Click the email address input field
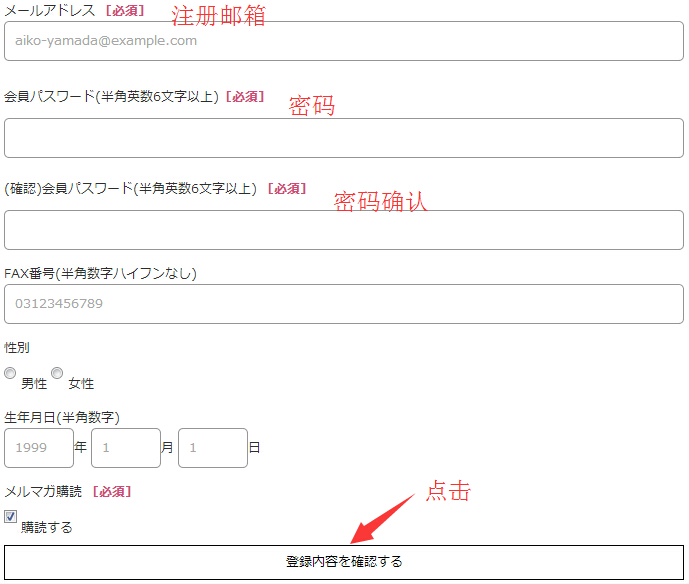The height and width of the screenshot is (584, 689). click(344, 41)
